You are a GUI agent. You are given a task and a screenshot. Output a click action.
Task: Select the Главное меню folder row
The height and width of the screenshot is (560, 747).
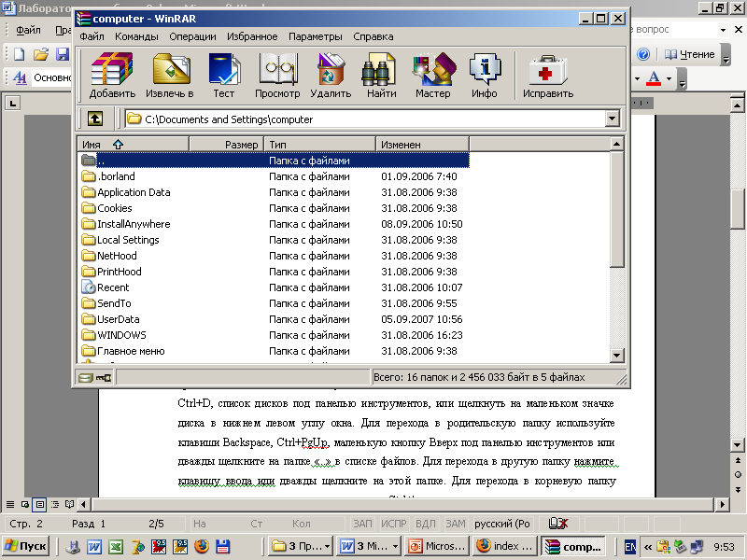[274, 351]
